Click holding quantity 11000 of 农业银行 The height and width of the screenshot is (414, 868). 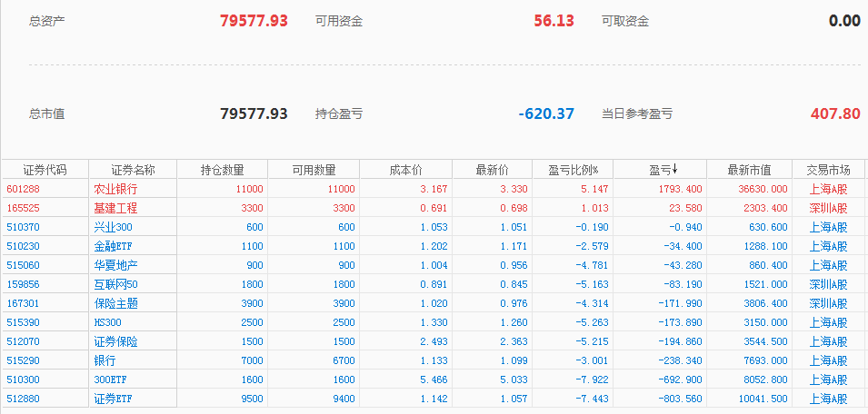(x=250, y=189)
